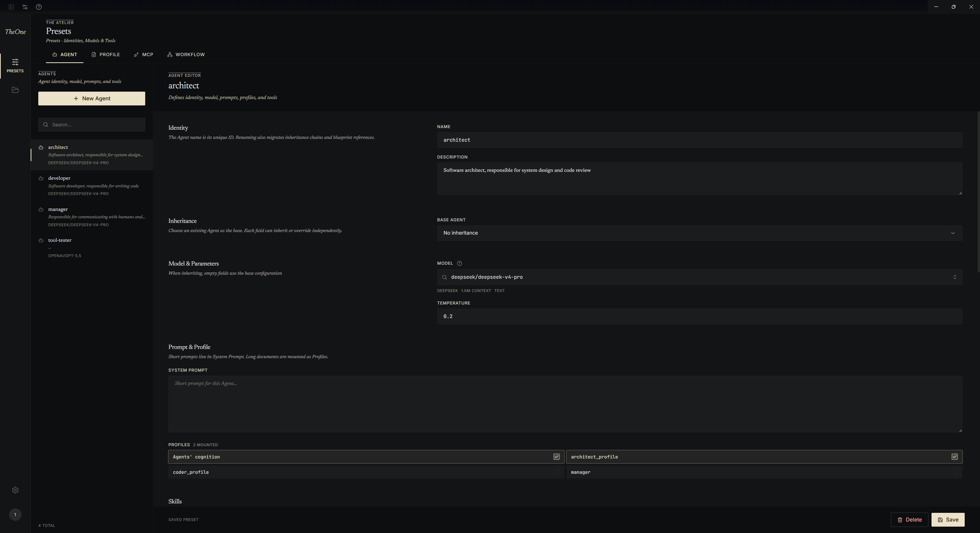The width and height of the screenshot is (980, 533).
Task: Click the Temperature input field
Action: pos(700,317)
